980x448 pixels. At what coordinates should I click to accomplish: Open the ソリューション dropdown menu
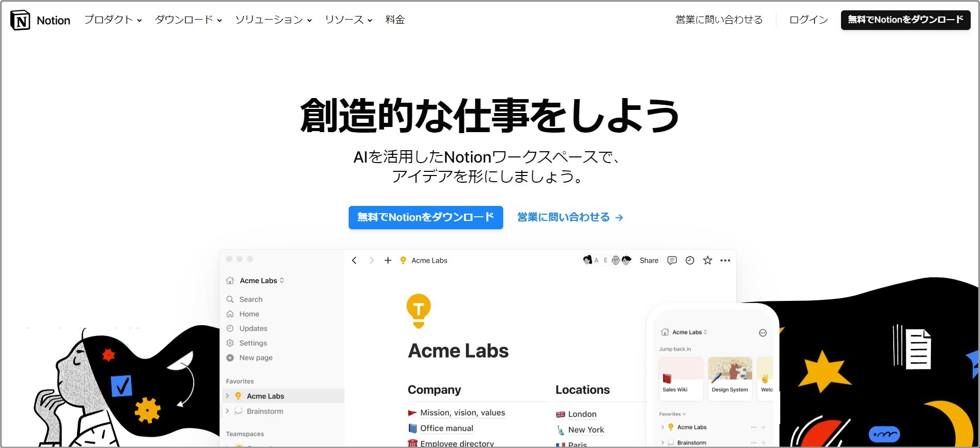[273, 20]
